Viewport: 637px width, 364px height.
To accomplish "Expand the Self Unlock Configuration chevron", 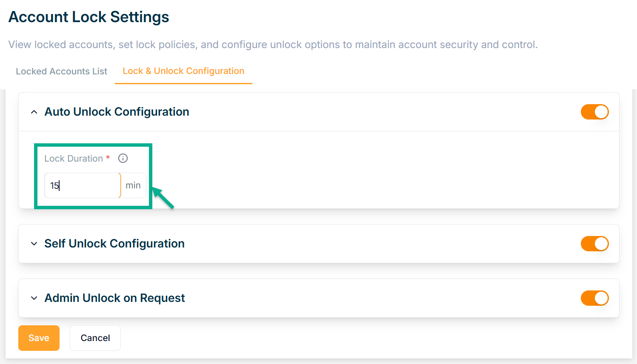I will pyautogui.click(x=34, y=244).
